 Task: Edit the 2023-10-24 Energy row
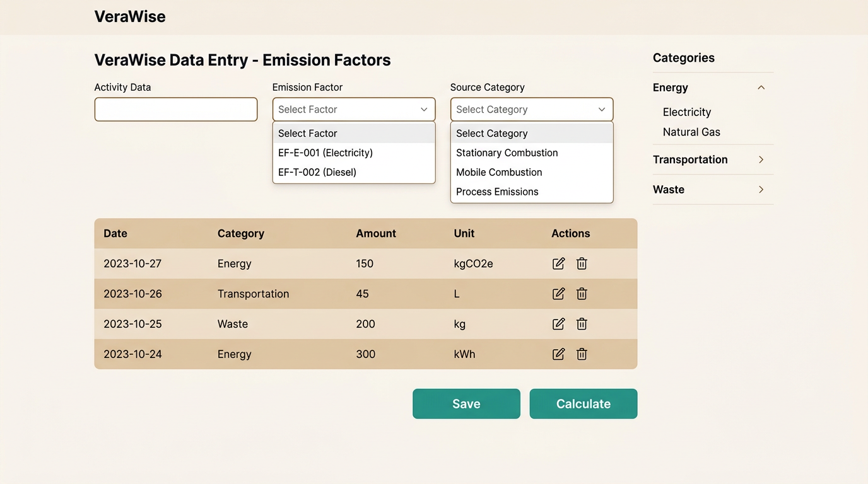[x=558, y=354]
